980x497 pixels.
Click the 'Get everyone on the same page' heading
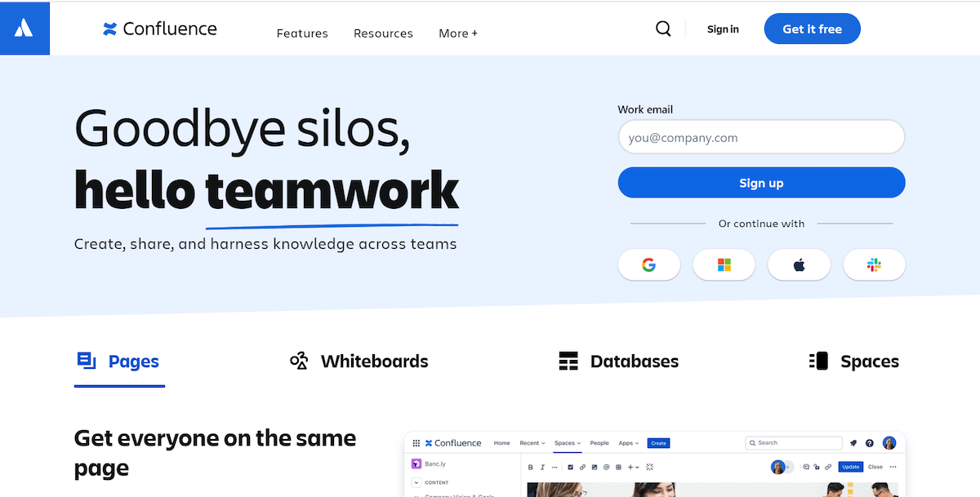pos(215,453)
